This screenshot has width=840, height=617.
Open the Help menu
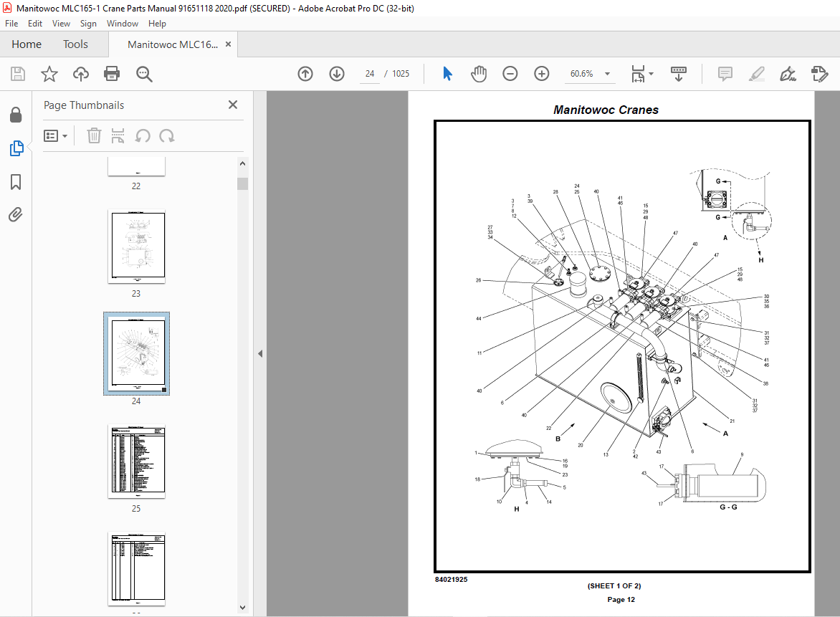tap(157, 24)
